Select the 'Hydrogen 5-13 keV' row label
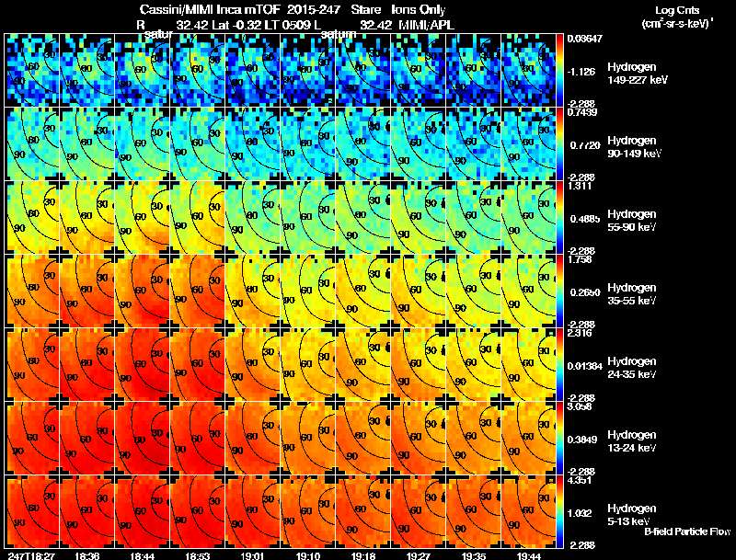Image resolution: width=736 pixels, height=560 pixels. 632,515
